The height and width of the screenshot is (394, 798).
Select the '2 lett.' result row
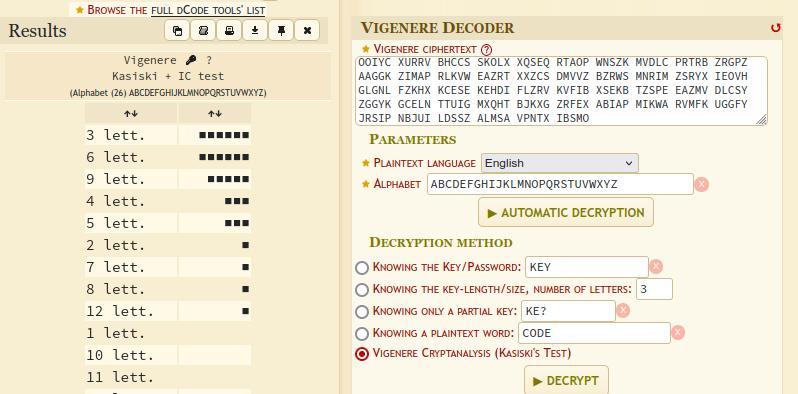(168, 245)
